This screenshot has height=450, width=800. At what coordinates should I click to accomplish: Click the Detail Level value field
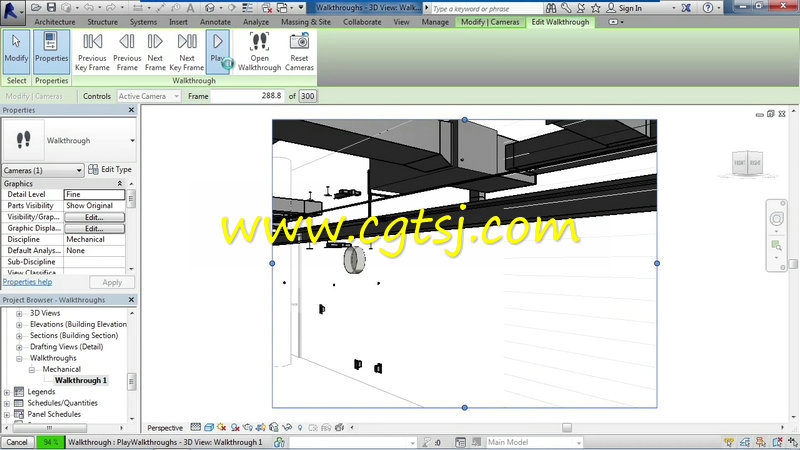(94, 194)
